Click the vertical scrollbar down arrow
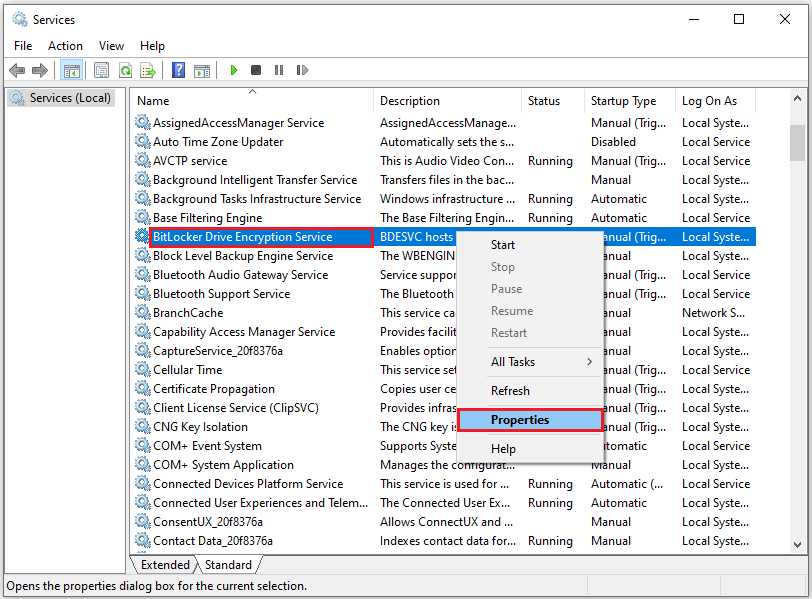The image size is (812, 599). click(x=797, y=545)
